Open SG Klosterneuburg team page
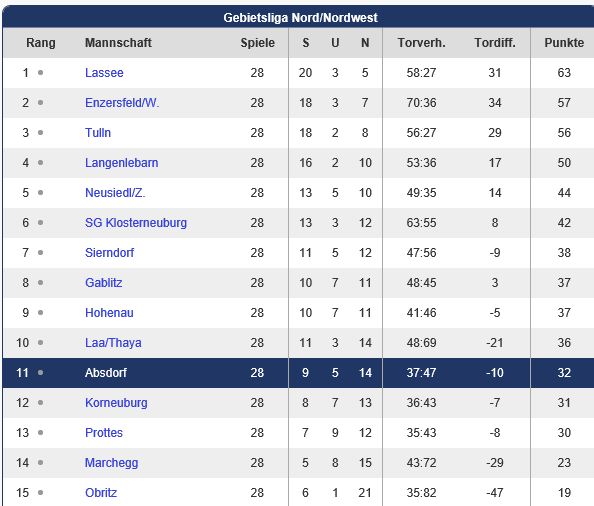594x506 pixels. 136,223
